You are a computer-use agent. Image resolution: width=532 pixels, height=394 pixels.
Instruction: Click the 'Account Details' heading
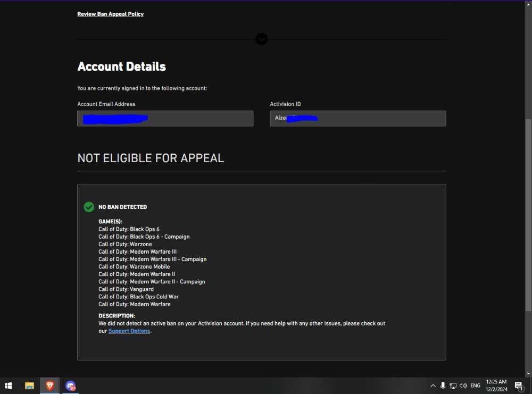pyautogui.click(x=121, y=66)
